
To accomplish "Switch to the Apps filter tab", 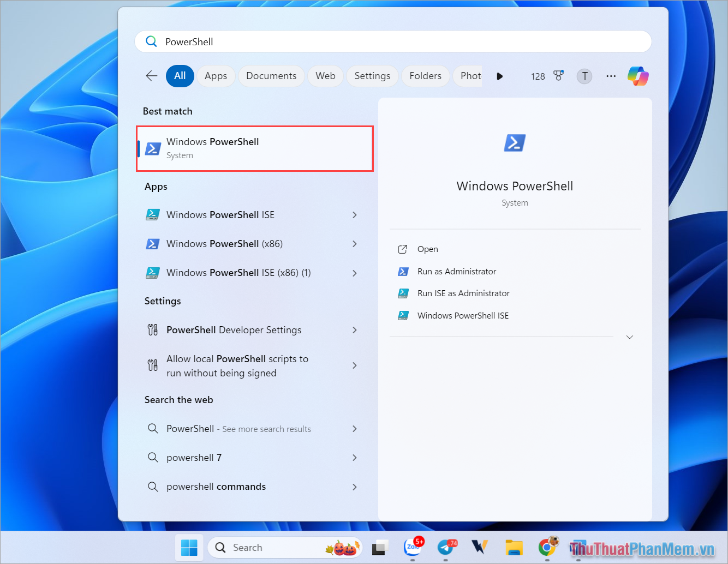I will pyautogui.click(x=216, y=76).
